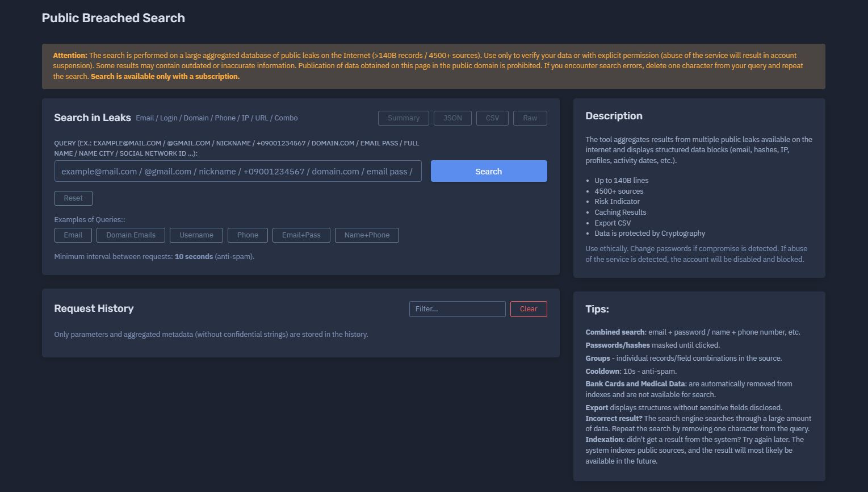Click the Name+Phone example query
This screenshot has width=868, height=492.
pos(367,235)
